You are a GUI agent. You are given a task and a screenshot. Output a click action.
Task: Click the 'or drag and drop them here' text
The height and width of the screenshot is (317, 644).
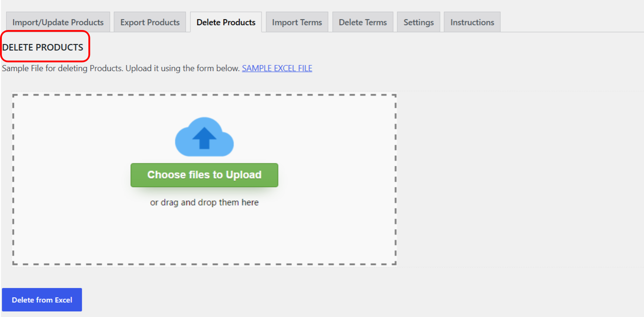point(205,203)
